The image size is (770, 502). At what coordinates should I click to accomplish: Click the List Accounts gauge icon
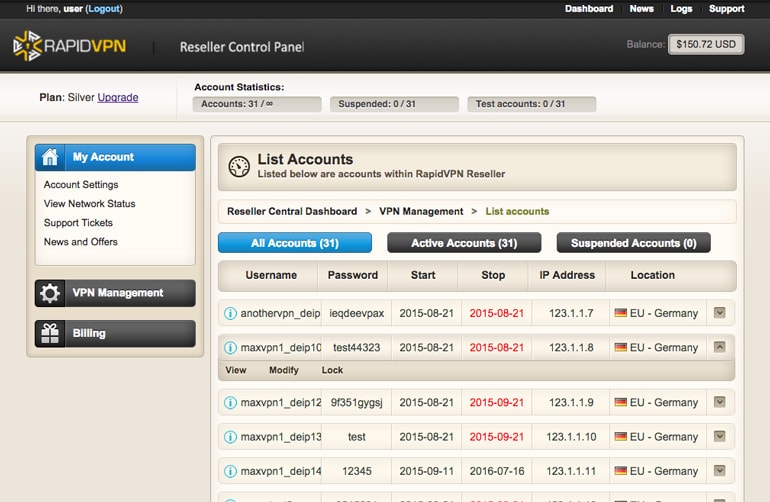(239, 167)
